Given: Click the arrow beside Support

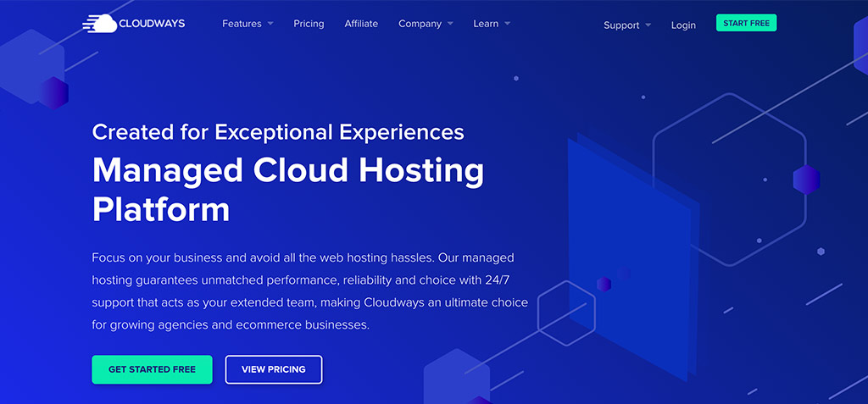Looking at the screenshot, I should [x=648, y=25].
